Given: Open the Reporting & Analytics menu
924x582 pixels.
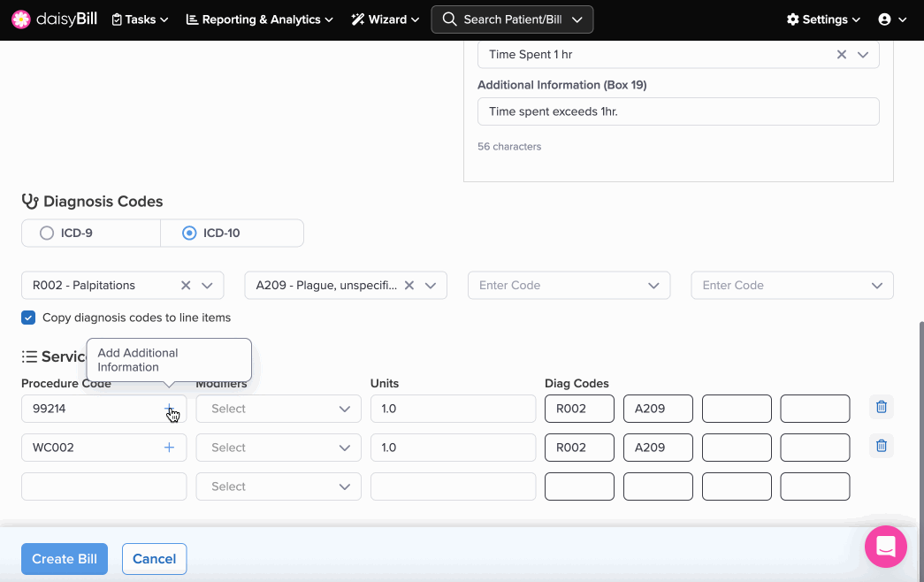Looking at the screenshot, I should pos(259,19).
